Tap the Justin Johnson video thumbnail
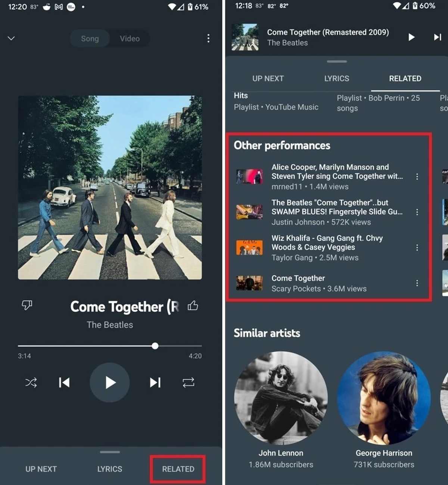This screenshot has width=448, height=485. point(249,212)
